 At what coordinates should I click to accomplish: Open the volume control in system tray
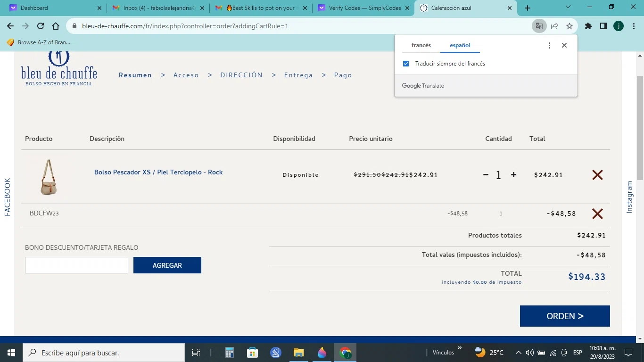coord(529,353)
